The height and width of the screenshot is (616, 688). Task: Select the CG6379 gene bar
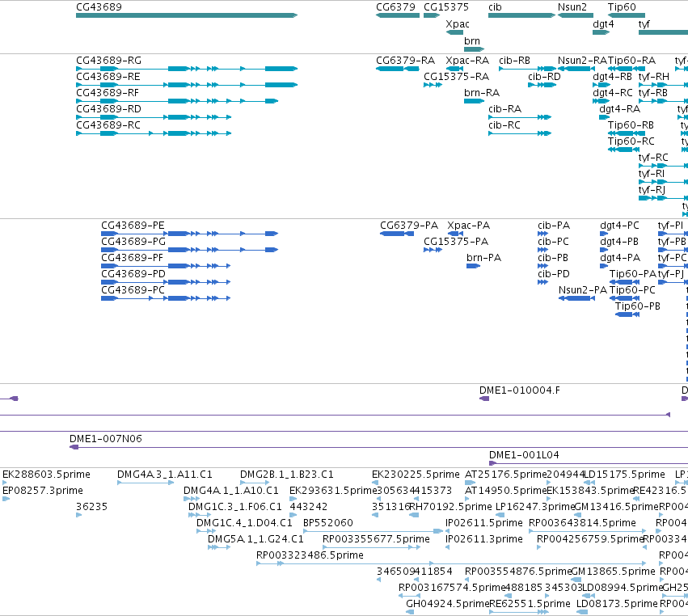coord(398,15)
